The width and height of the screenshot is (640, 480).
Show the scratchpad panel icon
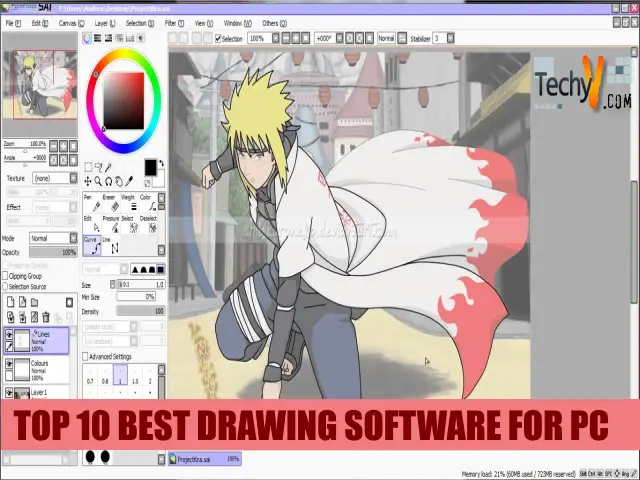tap(140, 38)
